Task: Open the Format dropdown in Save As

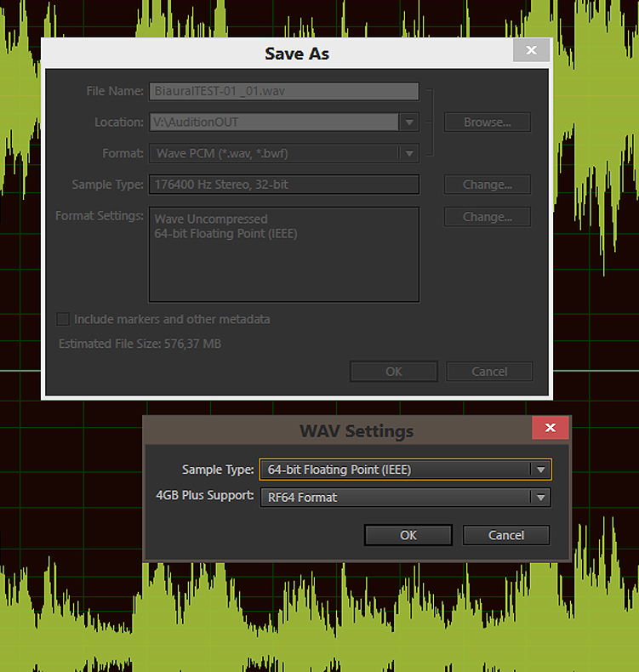Action: [x=283, y=153]
